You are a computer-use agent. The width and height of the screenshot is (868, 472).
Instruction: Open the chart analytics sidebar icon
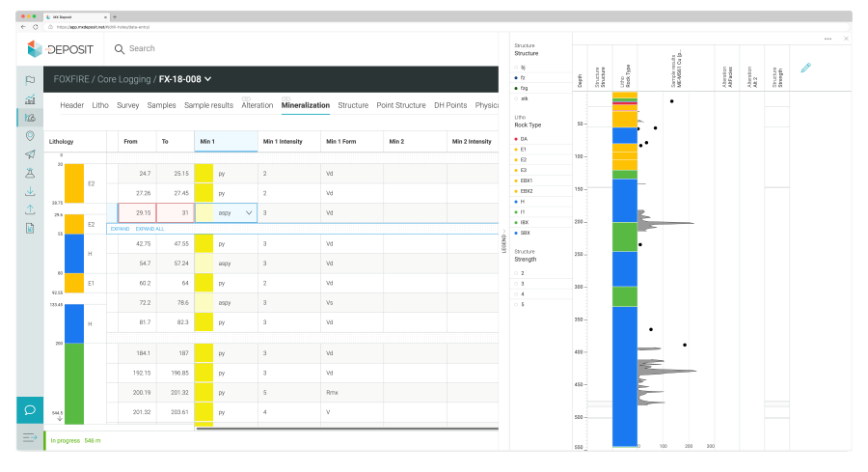pyautogui.click(x=31, y=98)
